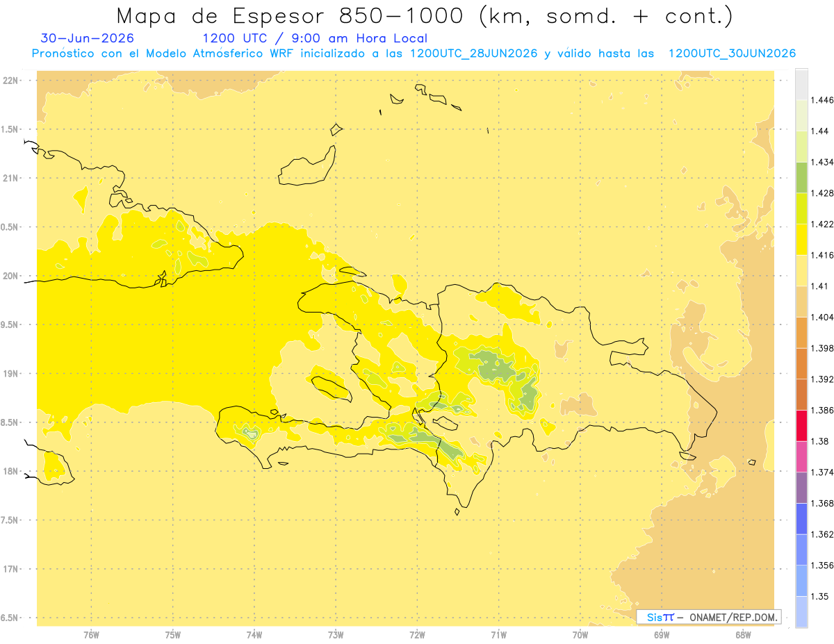The height and width of the screenshot is (644, 834).
Task: Click the yellow-green swatch between 1.422 and 1.428
Action: coord(801,208)
